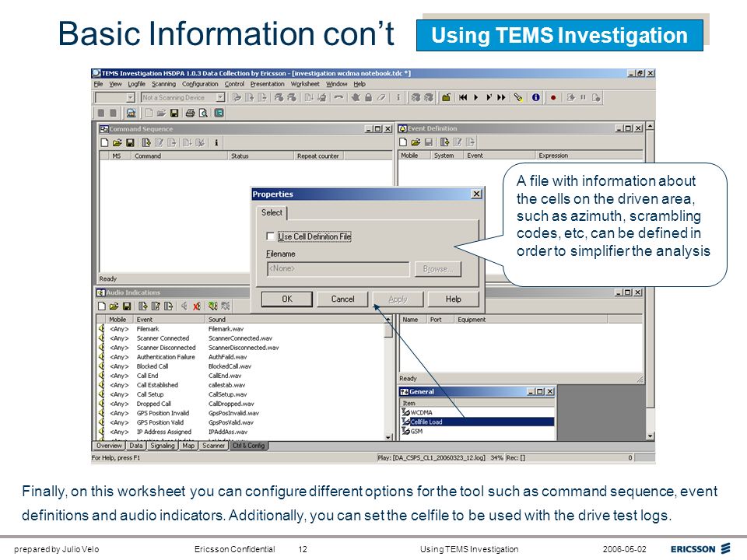747x560 pixels.
Task: Click the add event icon in Event Definition toolbar
Action: (444, 142)
